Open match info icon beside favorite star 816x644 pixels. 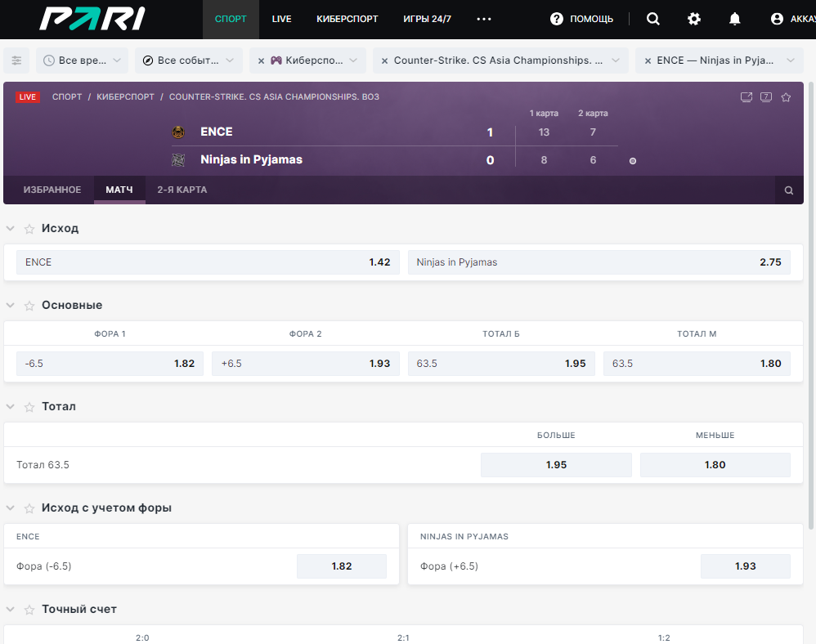coord(766,96)
